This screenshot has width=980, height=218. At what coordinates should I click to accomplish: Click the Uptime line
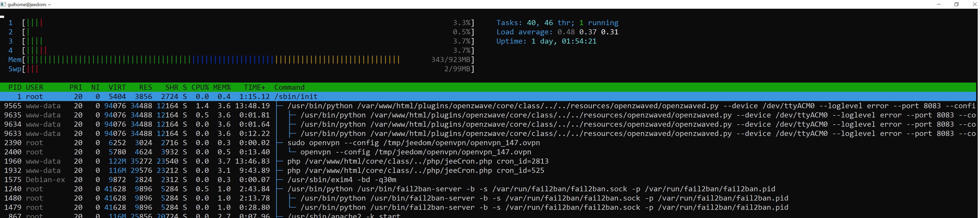tap(546, 41)
